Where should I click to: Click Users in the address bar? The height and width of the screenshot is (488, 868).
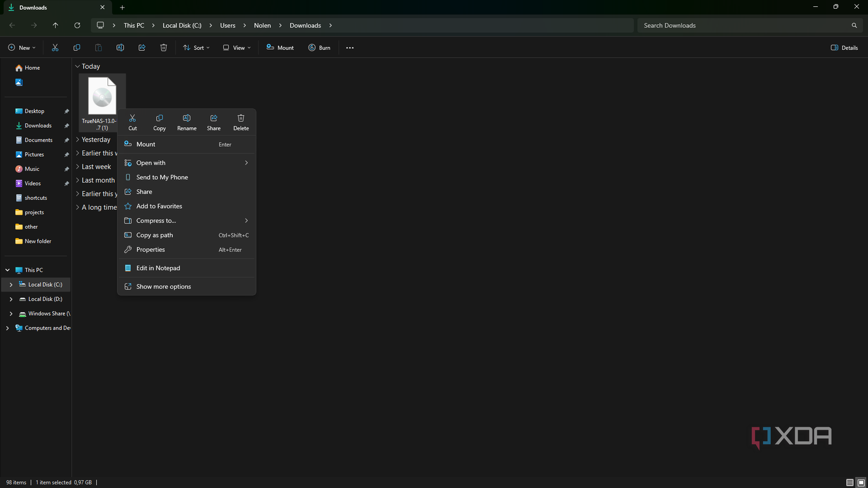pos(227,25)
